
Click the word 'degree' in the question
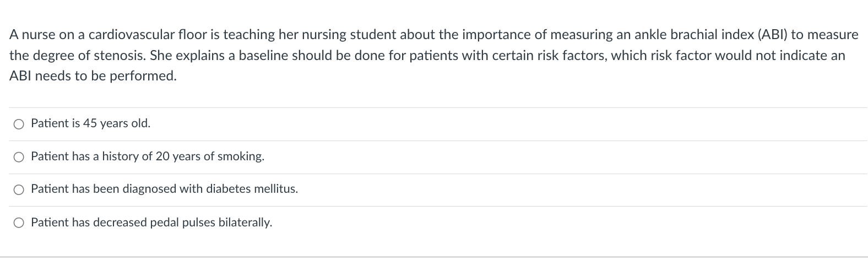click(x=52, y=56)
